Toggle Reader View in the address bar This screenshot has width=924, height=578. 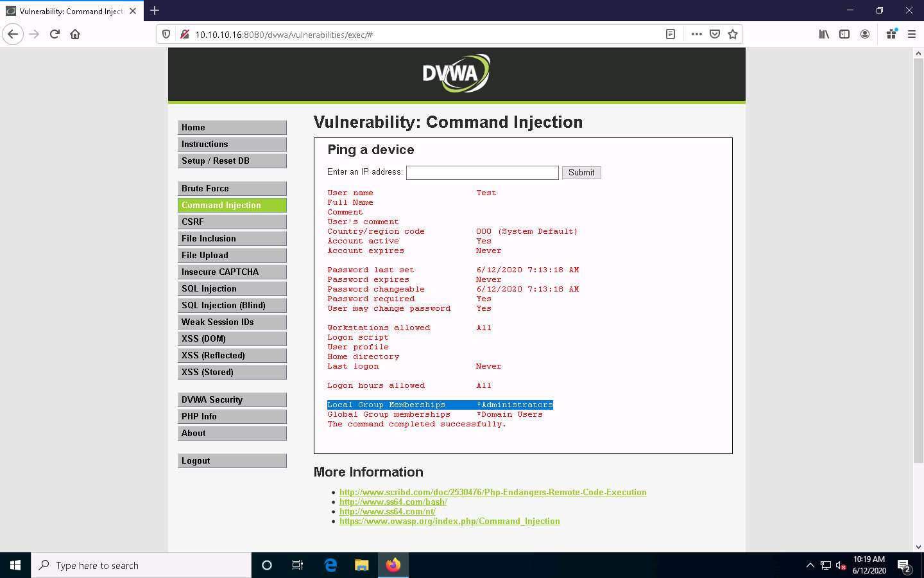point(670,34)
